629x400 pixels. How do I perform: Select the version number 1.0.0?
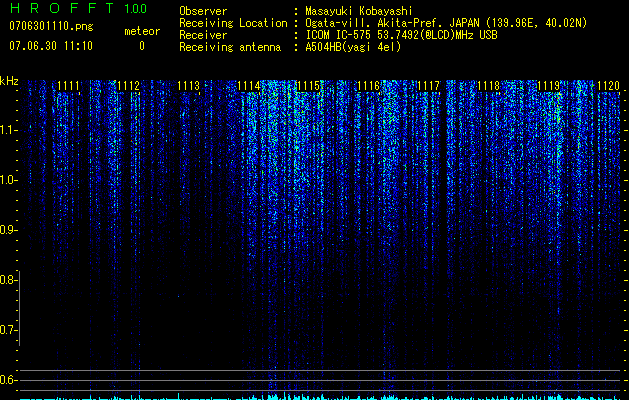135,9
